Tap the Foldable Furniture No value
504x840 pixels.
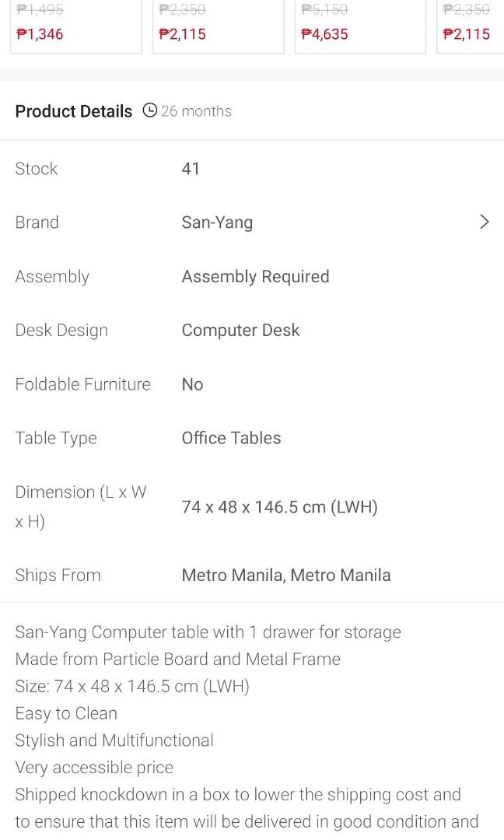pyautogui.click(x=192, y=383)
